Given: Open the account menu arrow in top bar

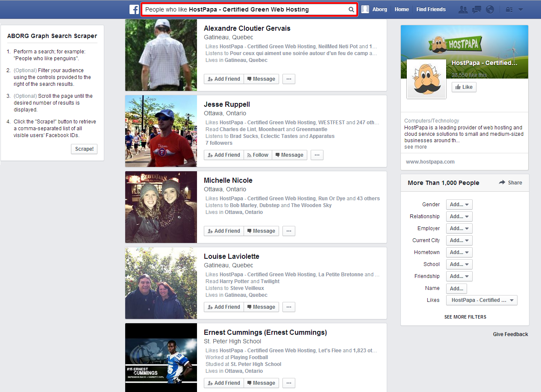Looking at the screenshot, I should tap(520, 9).
